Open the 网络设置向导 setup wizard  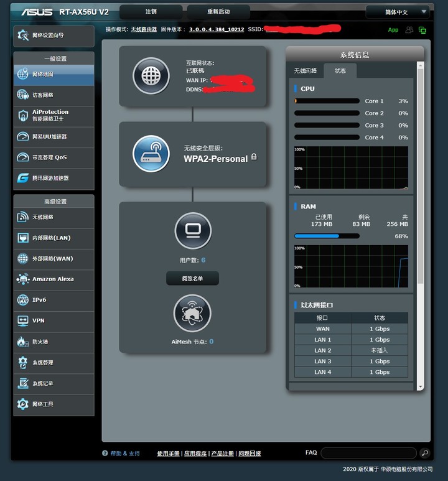pos(54,36)
